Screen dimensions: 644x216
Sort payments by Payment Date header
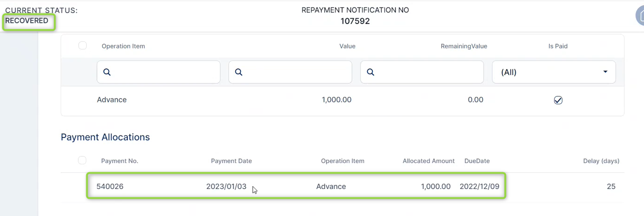[231, 161]
